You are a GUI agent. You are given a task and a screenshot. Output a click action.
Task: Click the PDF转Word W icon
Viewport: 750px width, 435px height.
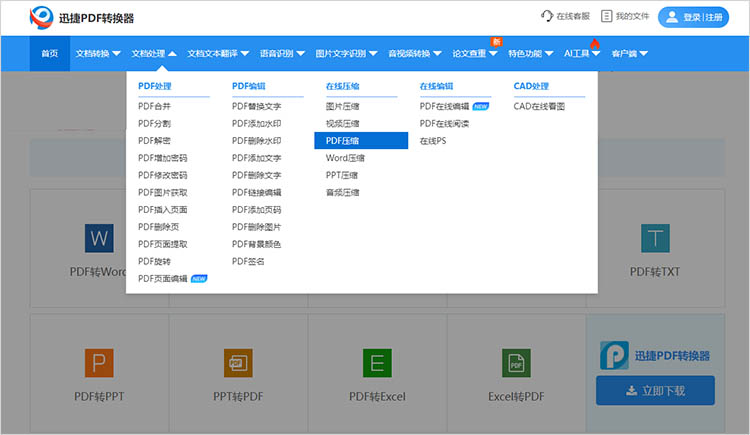pyautogui.click(x=99, y=238)
